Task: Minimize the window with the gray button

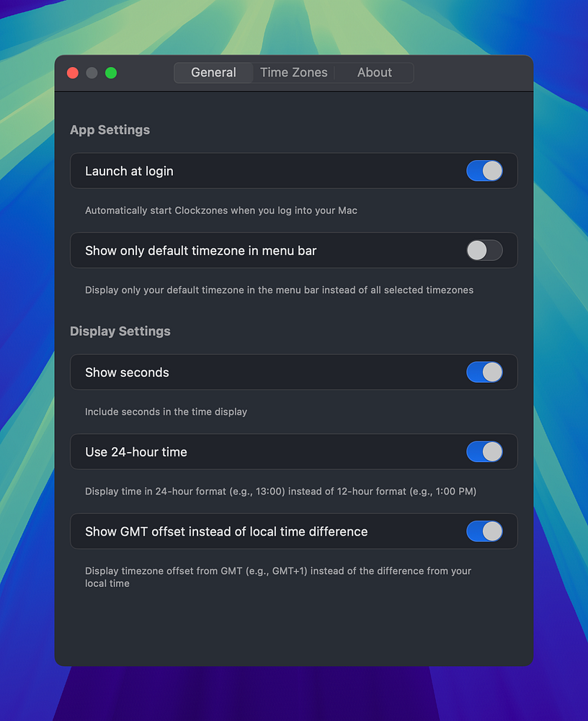Action: coord(92,73)
